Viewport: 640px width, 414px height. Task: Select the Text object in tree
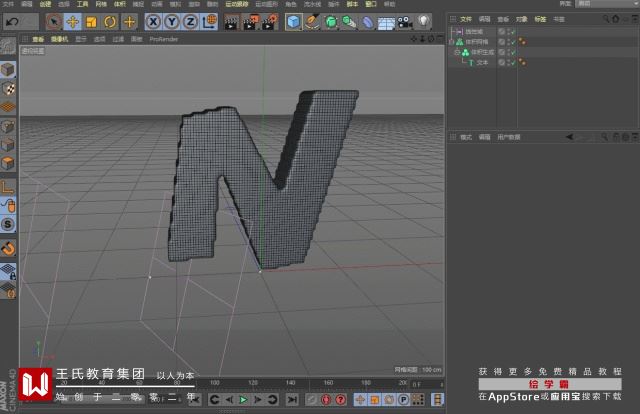(482, 63)
